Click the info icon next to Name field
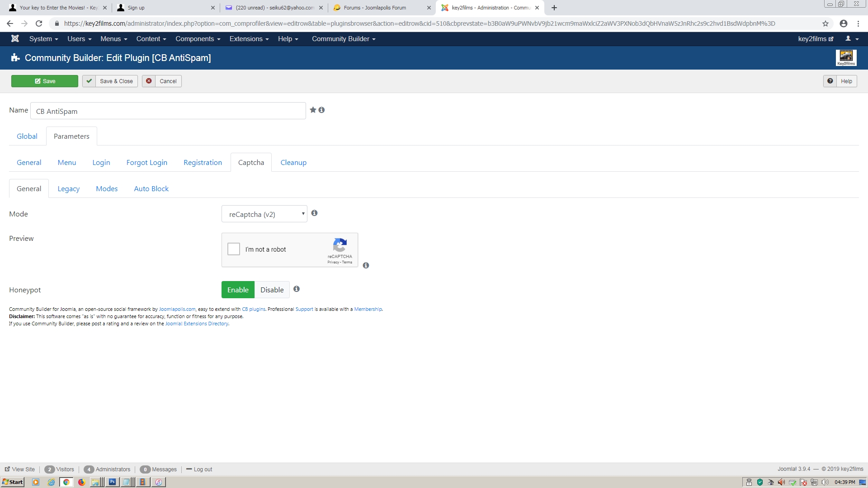This screenshot has height=488, width=868. point(321,110)
